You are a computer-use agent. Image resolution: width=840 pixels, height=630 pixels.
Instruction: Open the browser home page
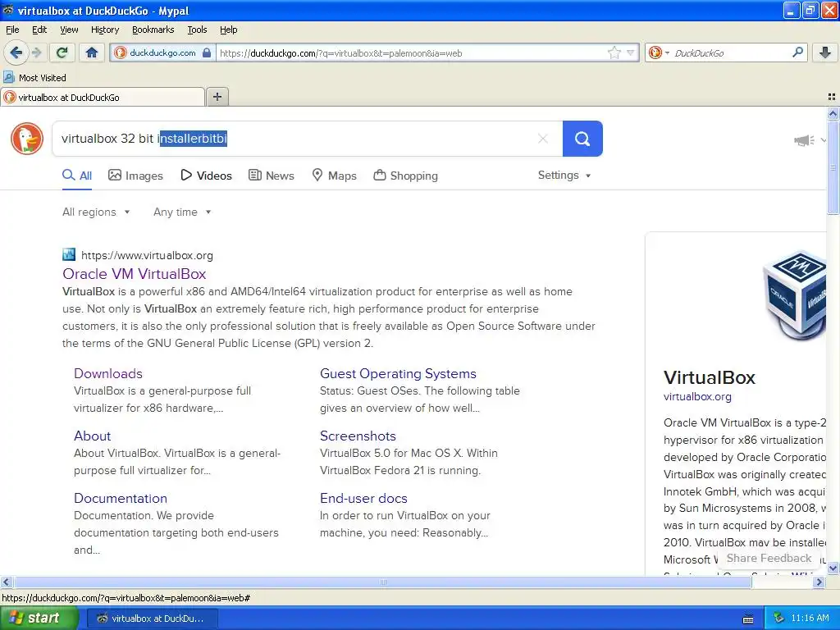click(x=92, y=52)
